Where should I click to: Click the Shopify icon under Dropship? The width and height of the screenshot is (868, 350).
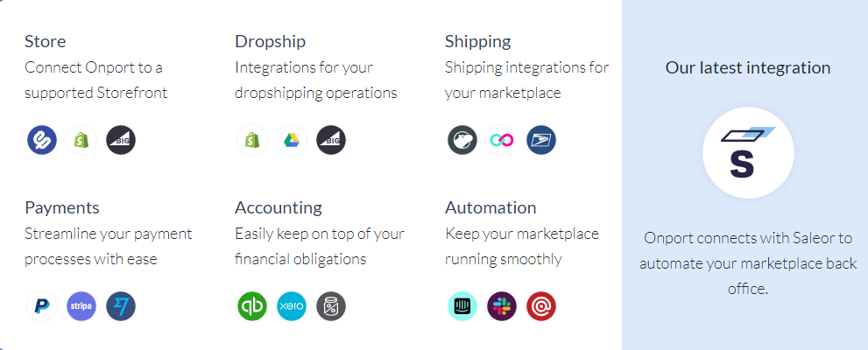coord(252,140)
